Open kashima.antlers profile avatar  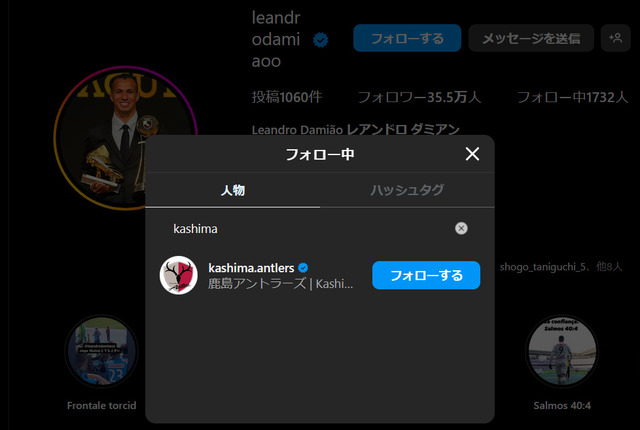[178, 275]
